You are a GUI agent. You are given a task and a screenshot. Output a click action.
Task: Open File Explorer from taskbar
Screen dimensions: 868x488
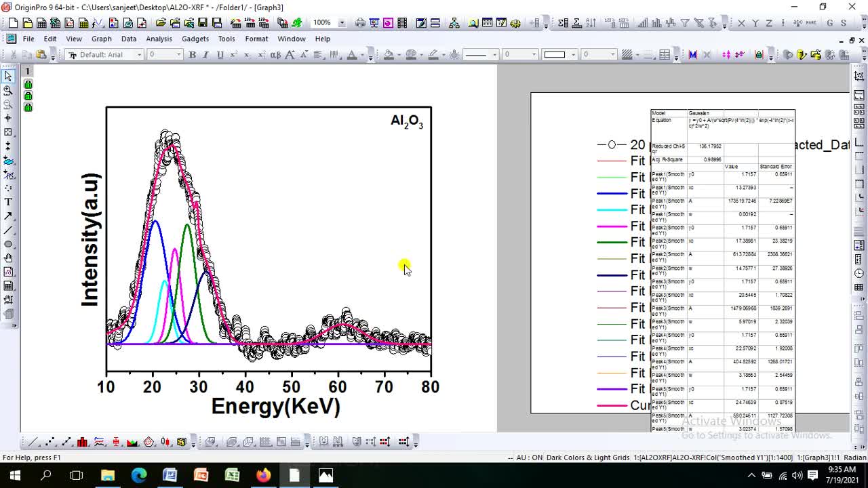click(107, 475)
